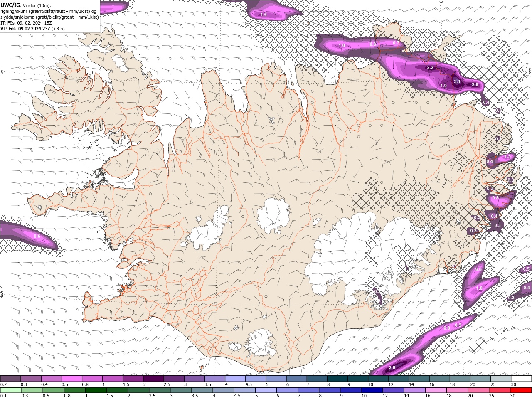532x399 pixels.
Task: Click the 0.2 label under the top scale
Action: (x=3, y=384)
